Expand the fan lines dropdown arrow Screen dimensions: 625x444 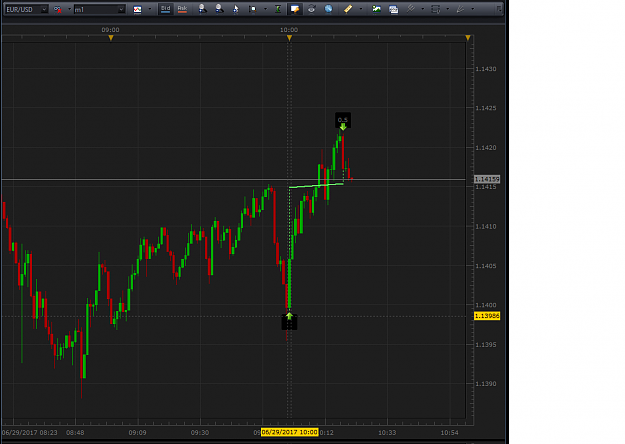pyautogui.click(x=473, y=9)
